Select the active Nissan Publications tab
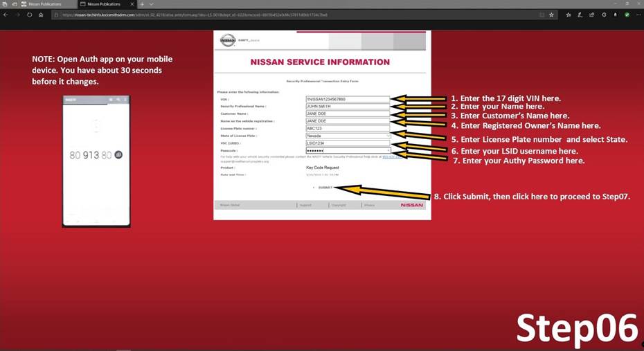Image resolution: width=644 pixels, height=351 pixels. (x=104, y=4)
